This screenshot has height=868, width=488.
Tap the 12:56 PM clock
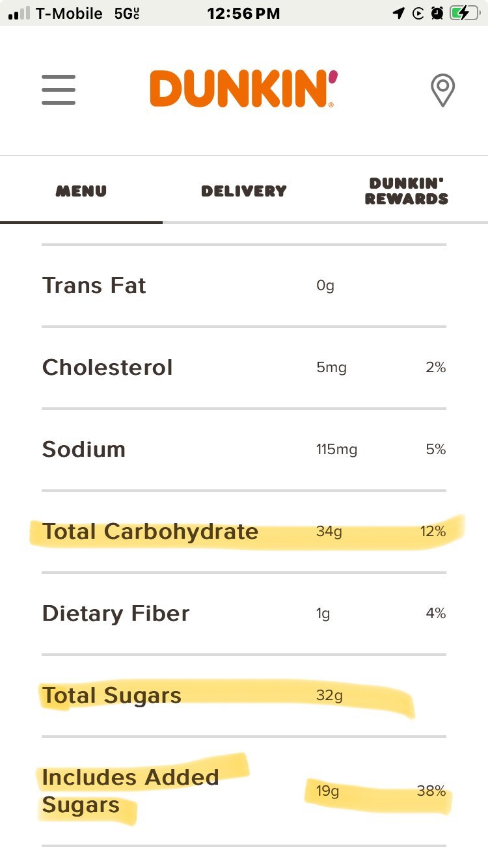pyautogui.click(x=243, y=14)
